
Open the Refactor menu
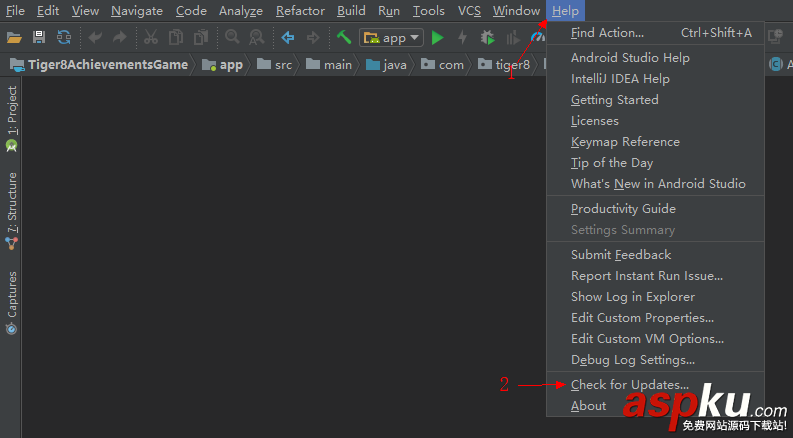click(x=300, y=11)
